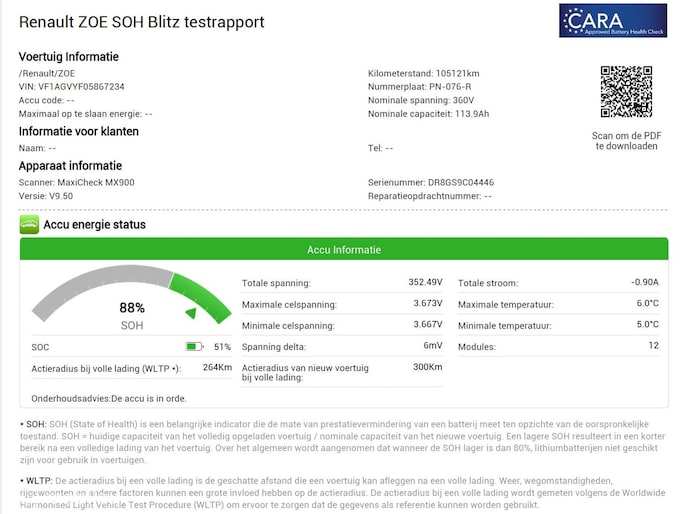Click the QR code for the PDF

(626, 92)
